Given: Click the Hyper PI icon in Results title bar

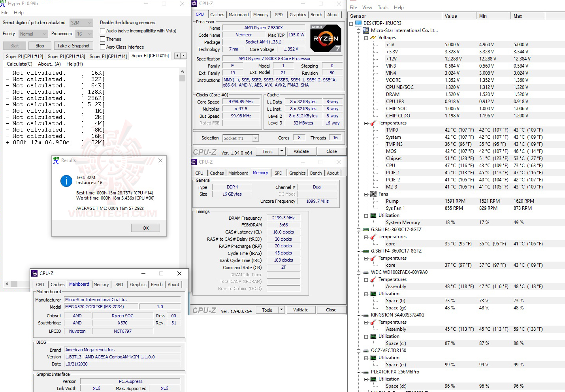Looking at the screenshot, I should [x=56, y=160].
